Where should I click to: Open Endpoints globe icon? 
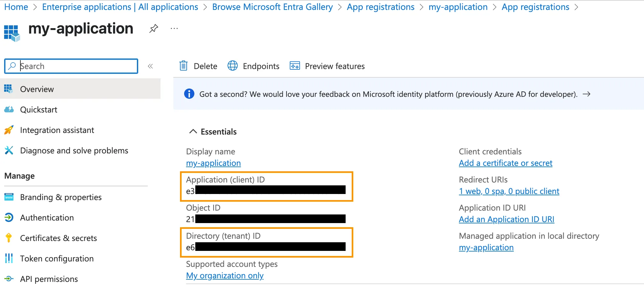(x=233, y=66)
